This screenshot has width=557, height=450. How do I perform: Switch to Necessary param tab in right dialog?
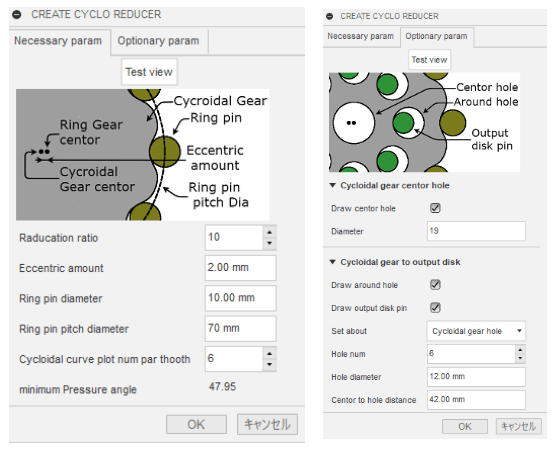click(361, 36)
